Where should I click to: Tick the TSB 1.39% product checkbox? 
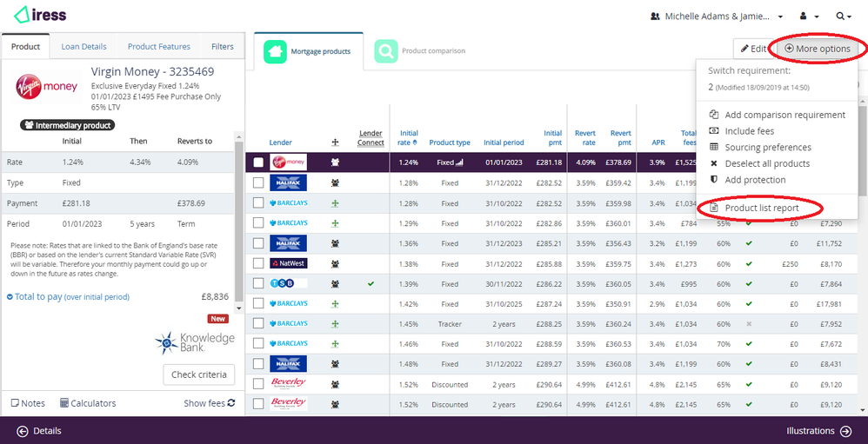coord(258,283)
